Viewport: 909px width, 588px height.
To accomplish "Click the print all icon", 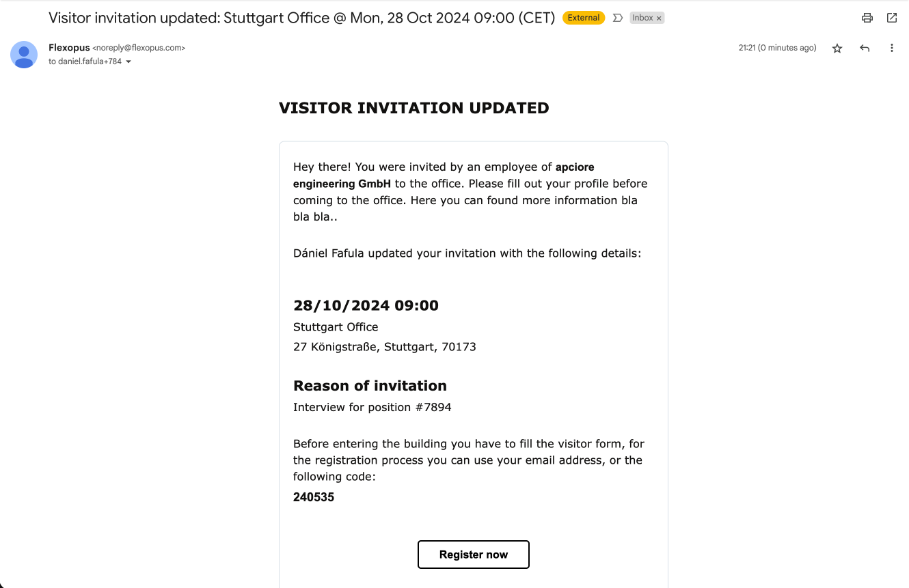I will pyautogui.click(x=867, y=18).
